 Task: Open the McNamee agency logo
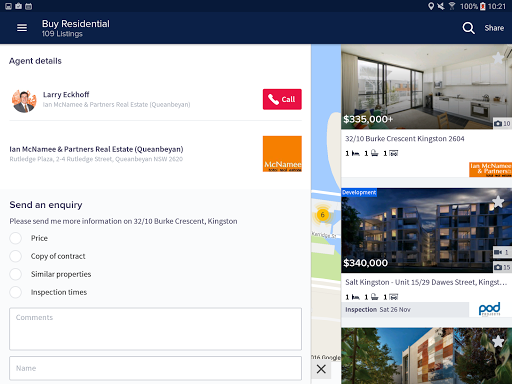point(282,154)
